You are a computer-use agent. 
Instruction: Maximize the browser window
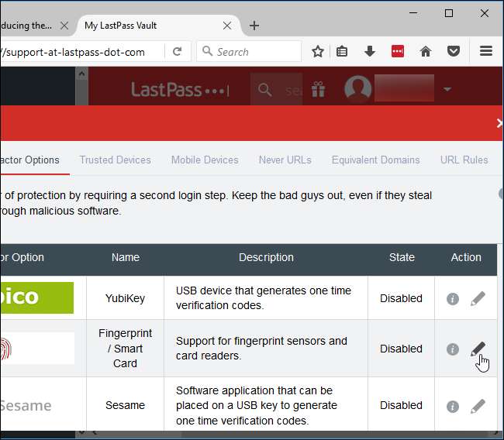coord(449,13)
